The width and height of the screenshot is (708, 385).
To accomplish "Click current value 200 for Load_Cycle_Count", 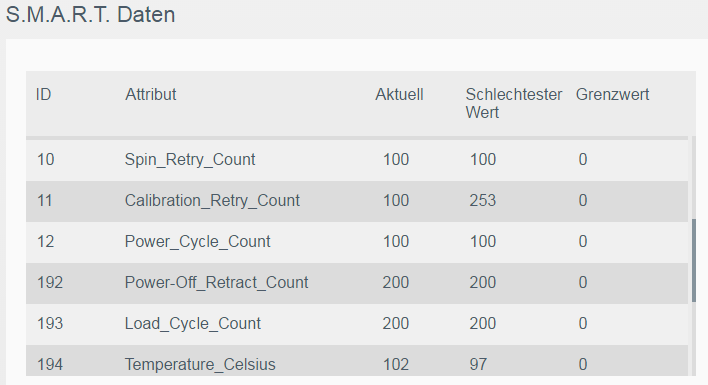I will pyautogui.click(x=396, y=324).
